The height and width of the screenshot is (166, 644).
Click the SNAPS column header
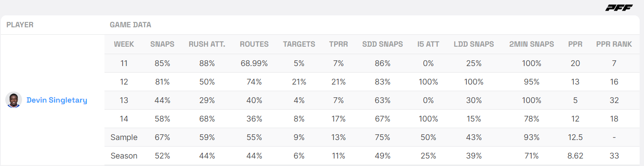162,44
